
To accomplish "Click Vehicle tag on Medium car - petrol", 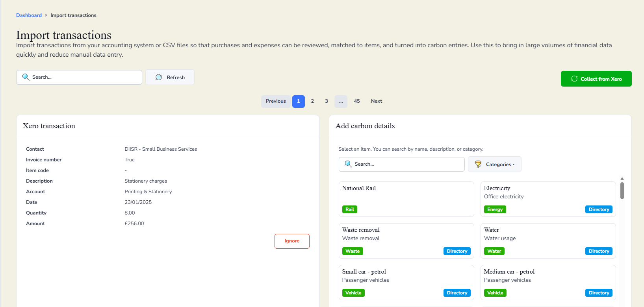I will [495, 293].
